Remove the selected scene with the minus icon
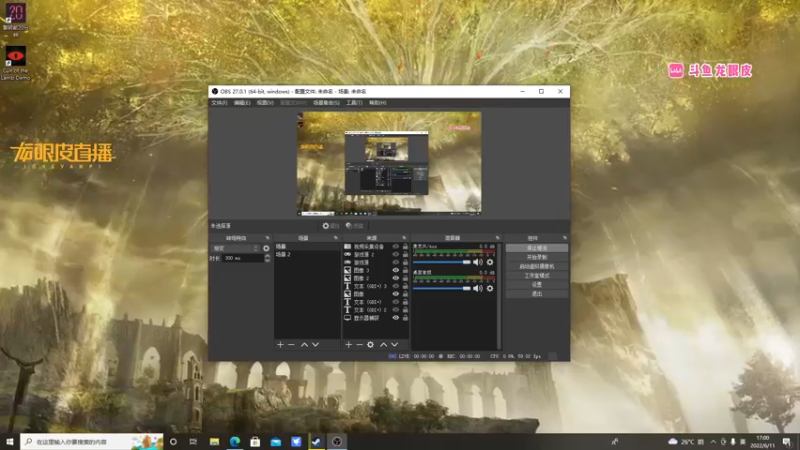The width and height of the screenshot is (800, 450). 291,345
